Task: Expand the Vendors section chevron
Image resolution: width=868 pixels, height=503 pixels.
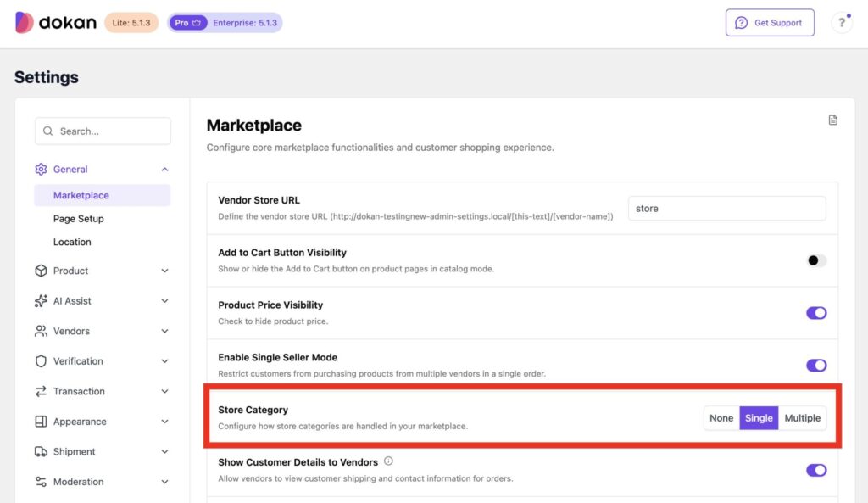Action: (165, 332)
